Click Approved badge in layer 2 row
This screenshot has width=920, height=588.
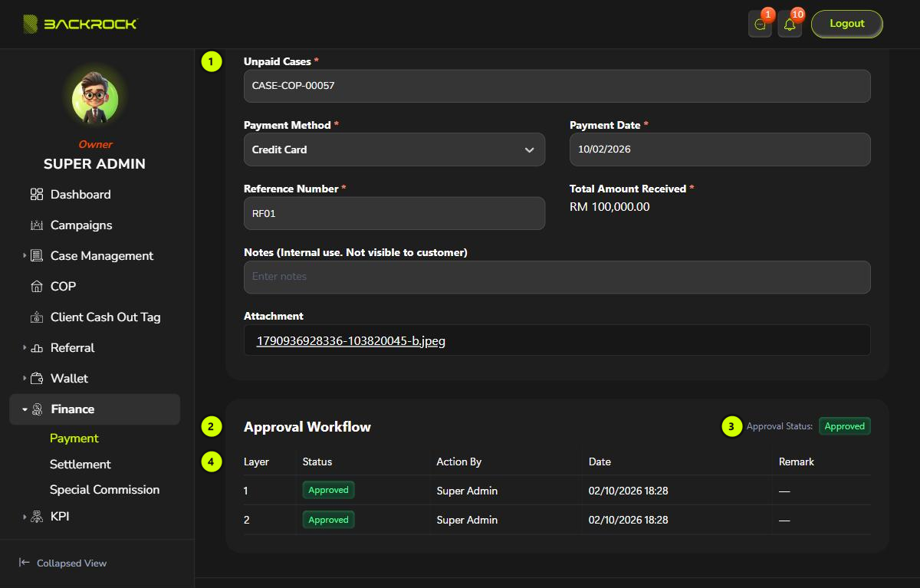329,520
